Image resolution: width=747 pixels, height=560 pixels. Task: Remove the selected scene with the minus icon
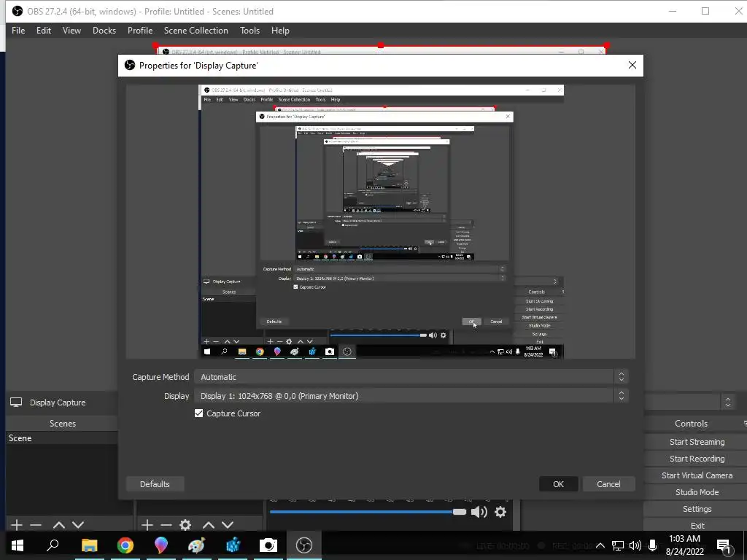click(x=36, y=525)
